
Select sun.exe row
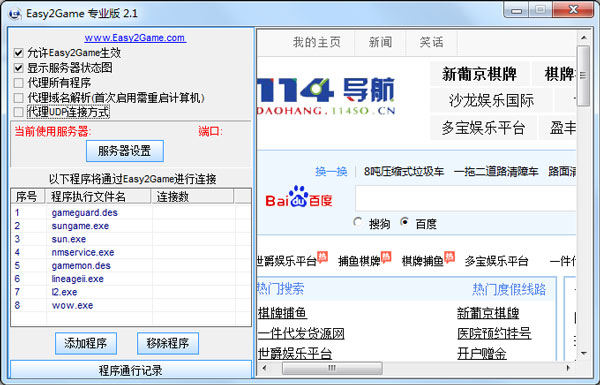(x=131, y=239)
